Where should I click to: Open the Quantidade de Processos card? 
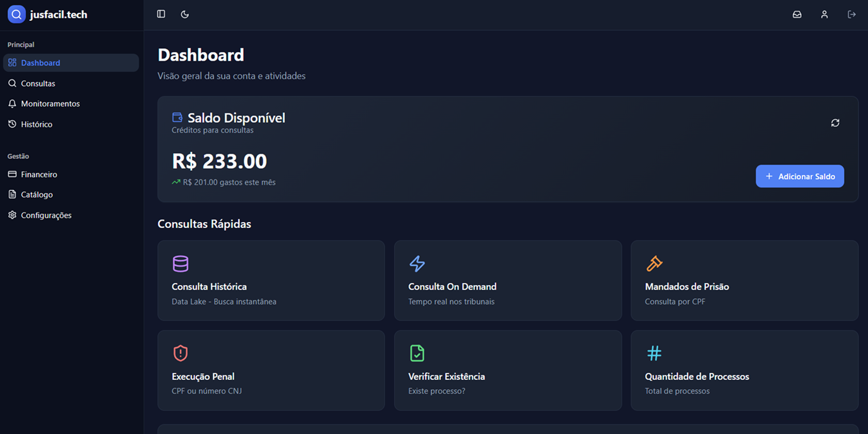(744, 370)
